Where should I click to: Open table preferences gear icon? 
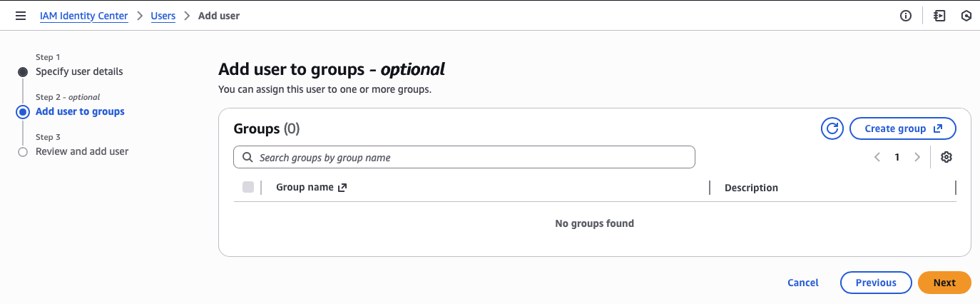tap(946, 158)
